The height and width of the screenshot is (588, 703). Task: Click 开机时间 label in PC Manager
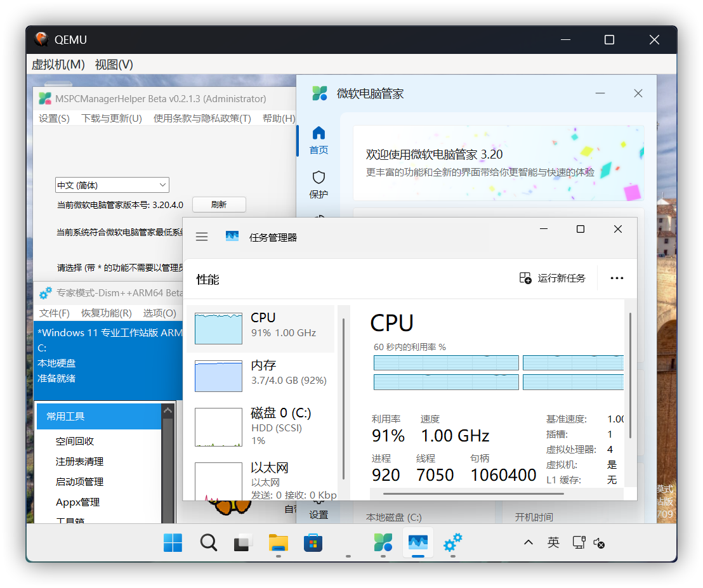pos(534,517)
